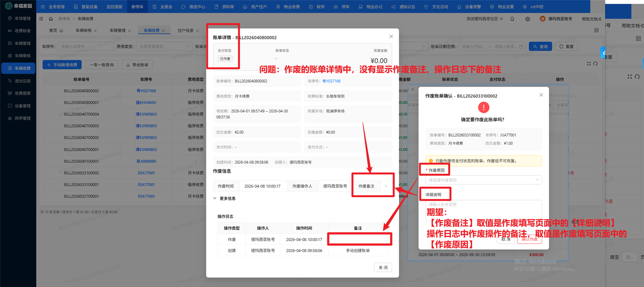Click the 详细说明 textarea in void dialog
Viewport: 644px width, 287px height.
484,210
